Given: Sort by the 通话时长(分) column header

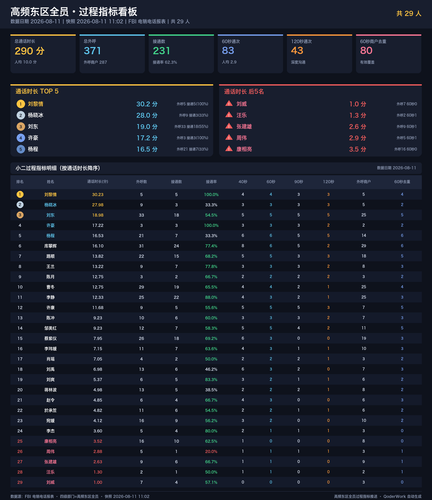Looking at the screenshot, I should point(98,182).
